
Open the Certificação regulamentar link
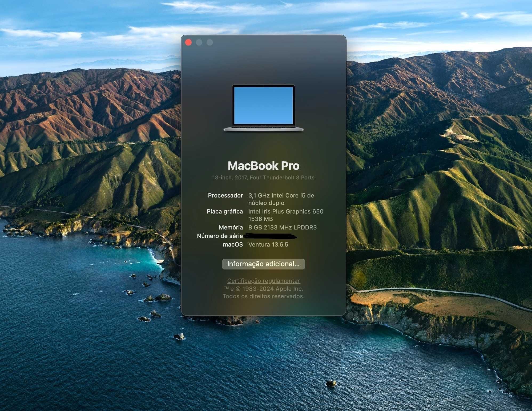[264, 281]
